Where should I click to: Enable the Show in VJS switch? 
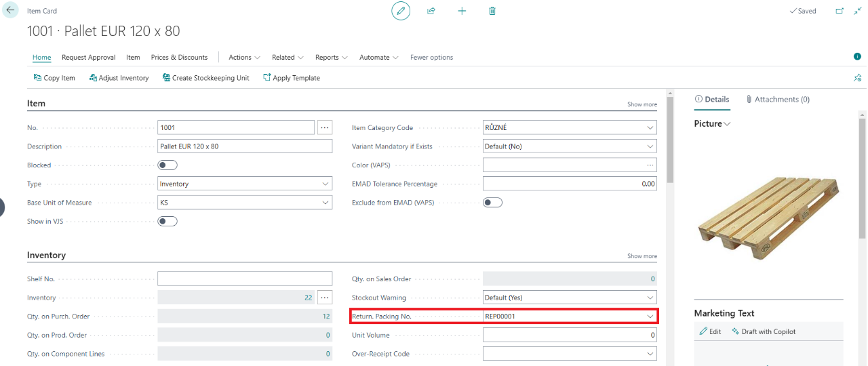(167, 221)
